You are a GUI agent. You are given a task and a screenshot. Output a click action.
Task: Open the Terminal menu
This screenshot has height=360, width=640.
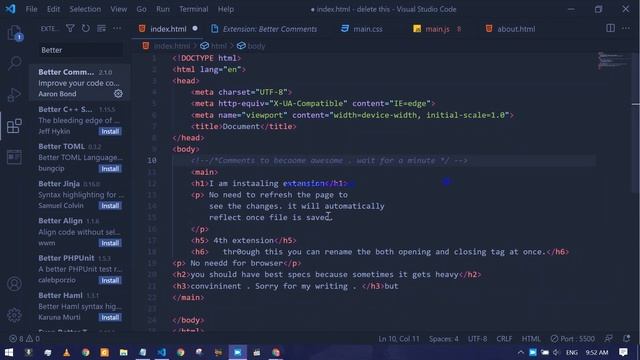193,9
